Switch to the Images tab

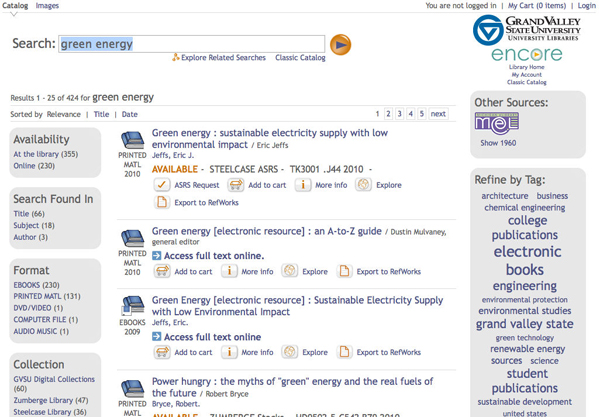(47, 6)
